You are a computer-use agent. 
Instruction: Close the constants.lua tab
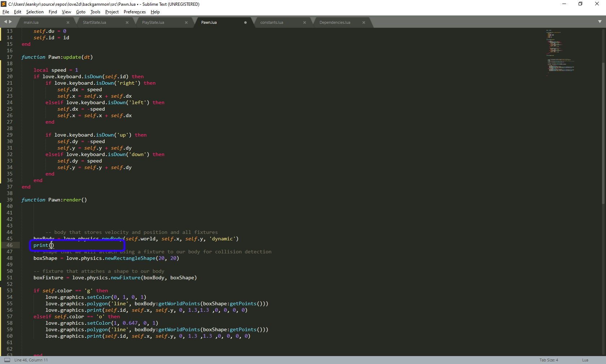pyautogui.click(x=304, y=22)
